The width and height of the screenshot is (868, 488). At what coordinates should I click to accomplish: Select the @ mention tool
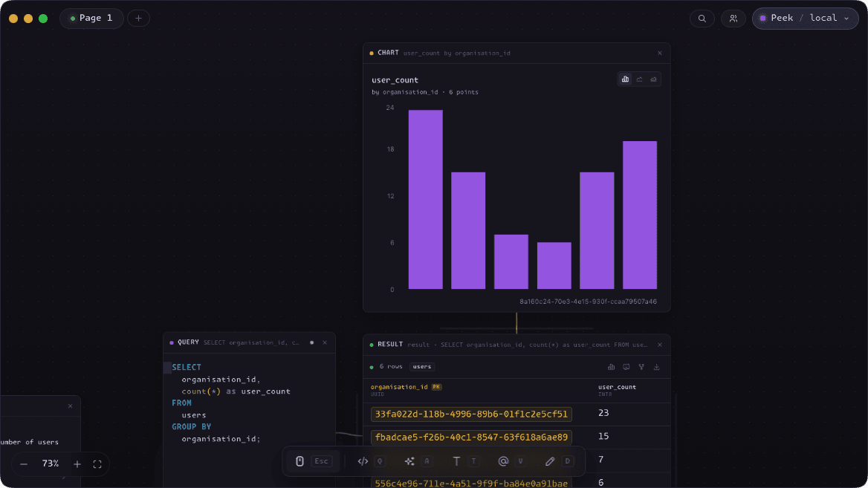tap(503, 461)
